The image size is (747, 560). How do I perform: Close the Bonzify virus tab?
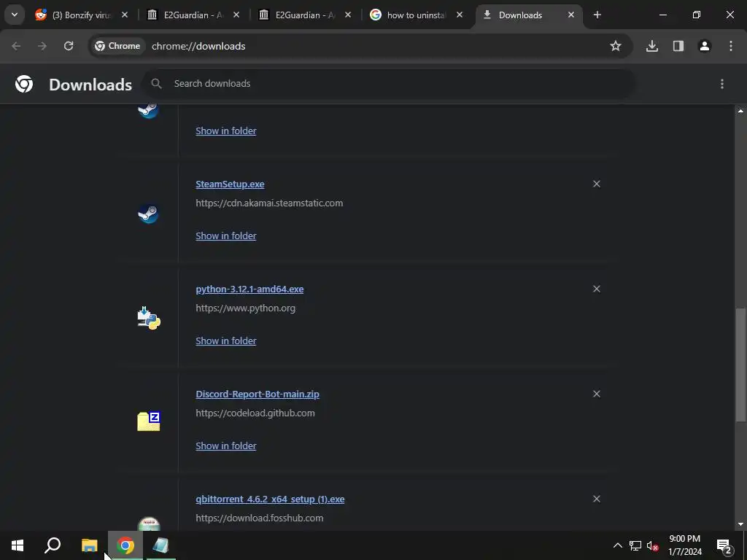point(125,15)
